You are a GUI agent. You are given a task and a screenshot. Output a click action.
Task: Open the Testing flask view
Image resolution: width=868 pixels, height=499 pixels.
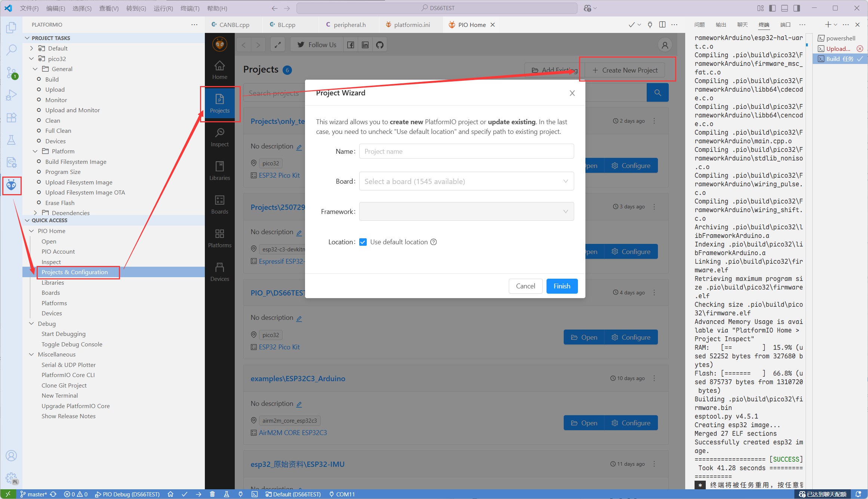(x=11, y=140)
